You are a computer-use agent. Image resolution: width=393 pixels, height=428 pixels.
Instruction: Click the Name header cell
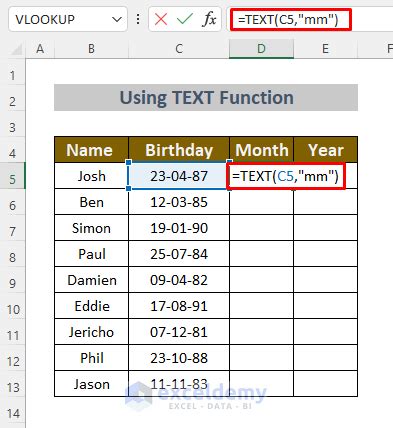pos(91,150)
